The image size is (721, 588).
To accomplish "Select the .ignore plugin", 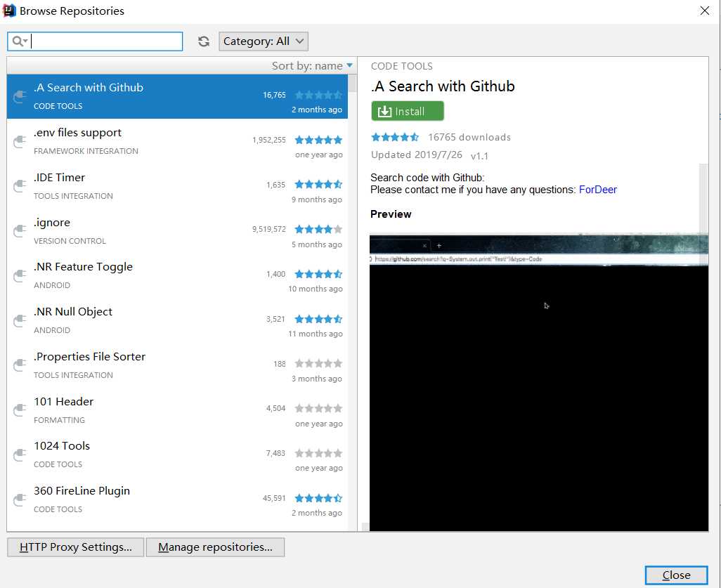I will (177, 231).
